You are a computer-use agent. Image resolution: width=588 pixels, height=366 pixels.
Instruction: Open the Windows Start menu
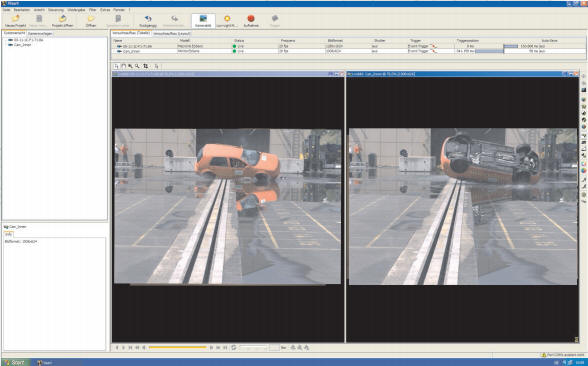pyautogui.click(x=15, y=362)
